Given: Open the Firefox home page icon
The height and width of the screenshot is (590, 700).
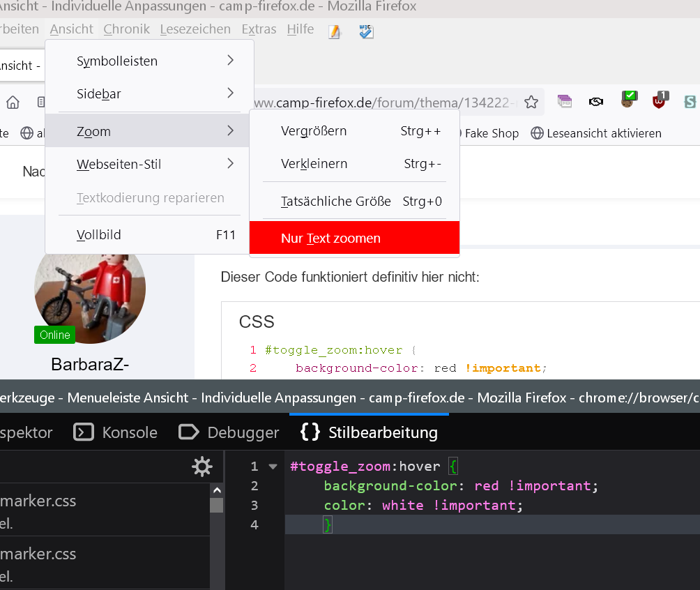Looking at the screenshot, I should (x=13, y=103).
